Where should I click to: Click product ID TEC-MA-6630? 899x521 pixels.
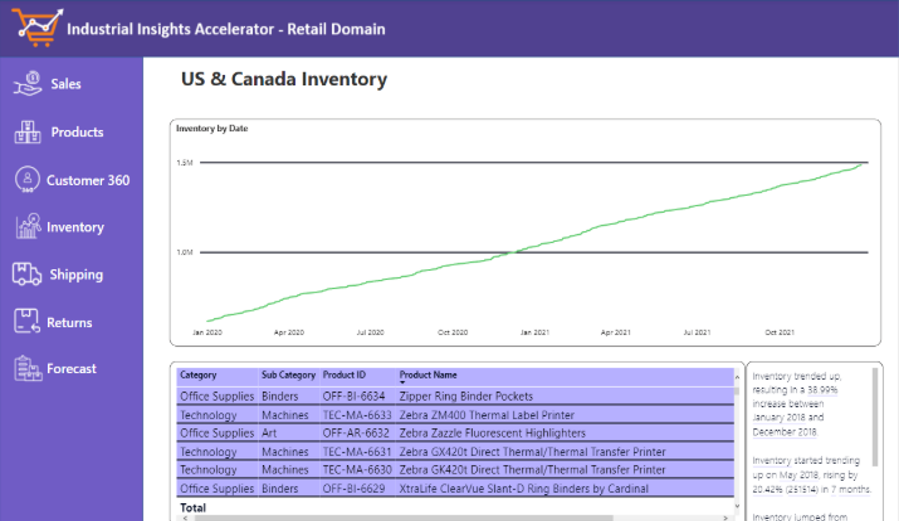[357, 470]
